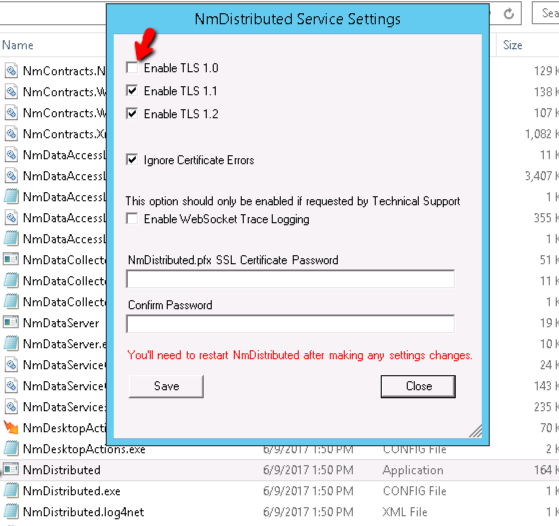The height and width of the screenshot is (526, 559).
Task: Select the NmDesktopActions.exe config file icon
Action: (x=11, y=448)
